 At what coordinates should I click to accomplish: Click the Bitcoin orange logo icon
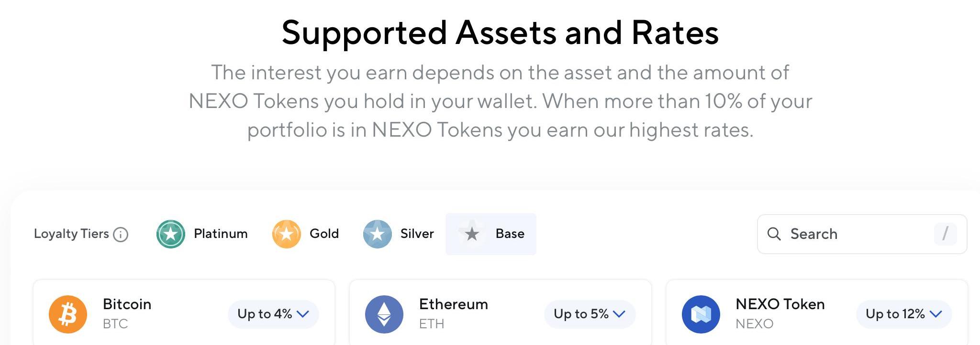pyautogui.click(x=68, y=314)
